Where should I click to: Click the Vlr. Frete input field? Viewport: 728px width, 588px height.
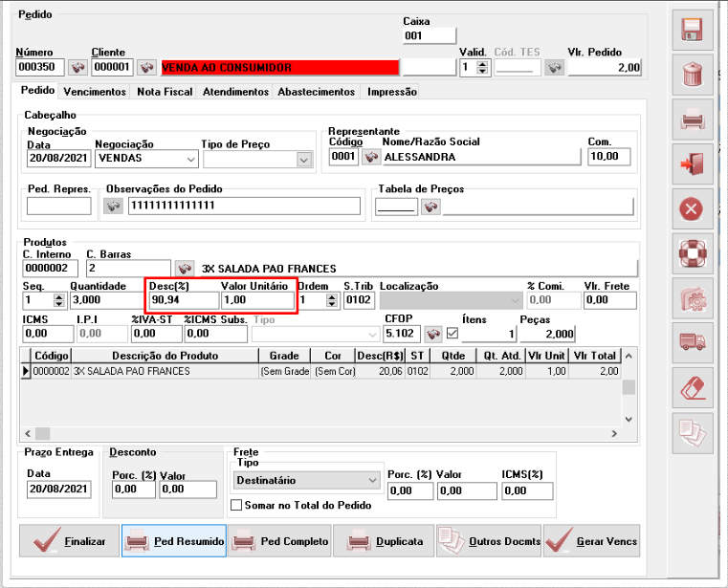(609, 300)
